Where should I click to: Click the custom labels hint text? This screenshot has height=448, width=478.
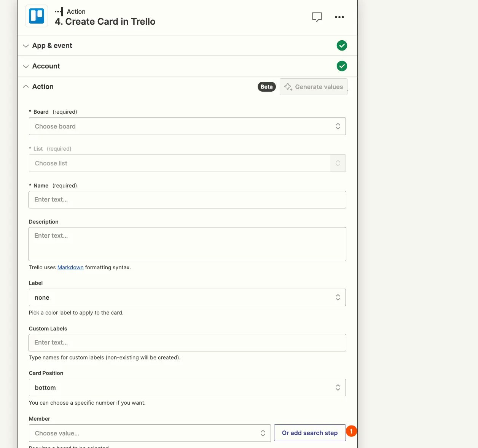coord(105,357)
